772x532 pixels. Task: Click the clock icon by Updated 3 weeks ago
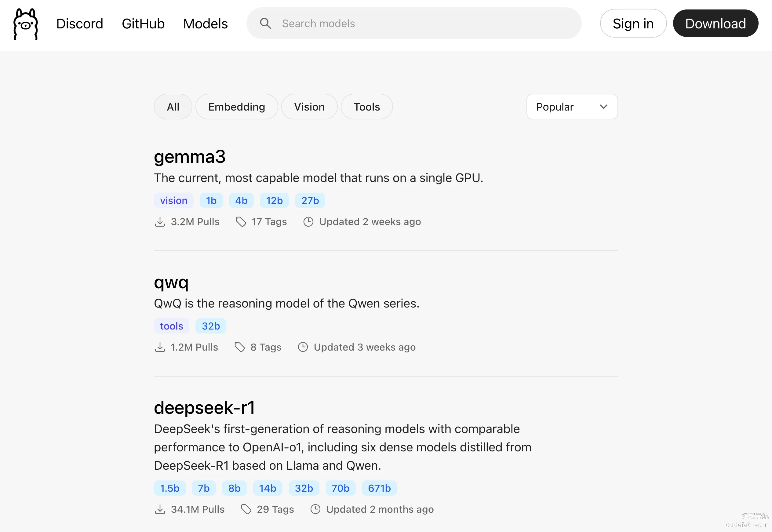click(303, 347)
